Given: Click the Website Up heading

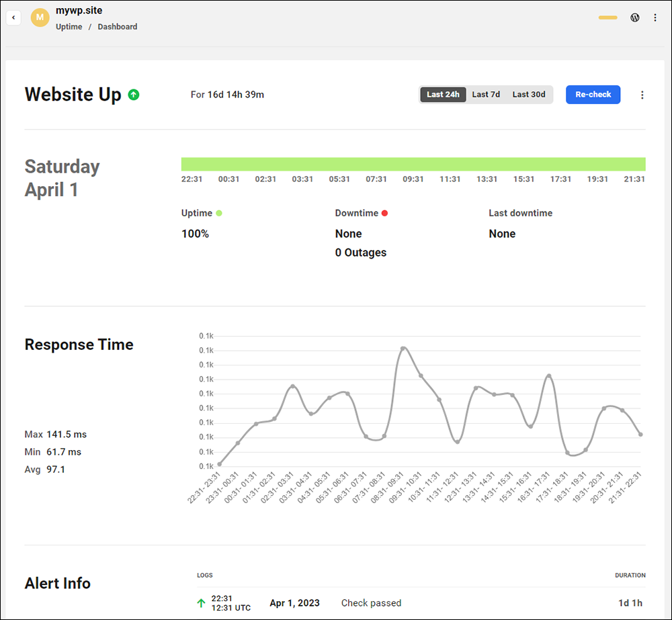Looking at the screenshot, I should tap(73, 94).
